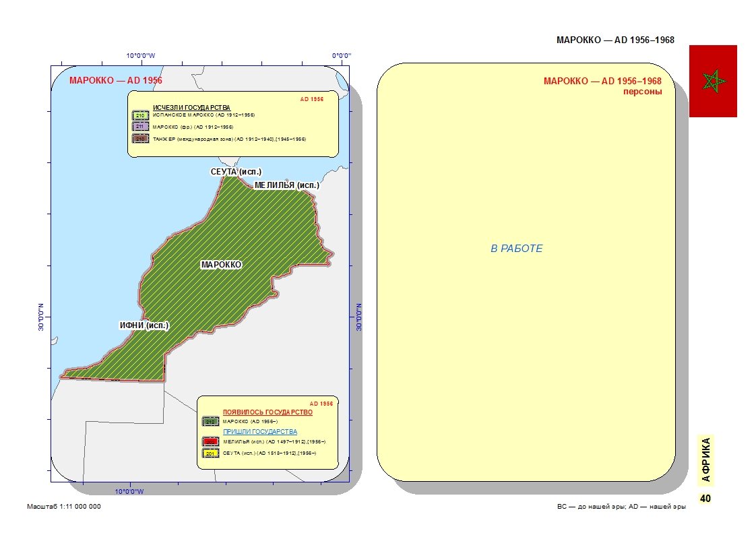Image resolution: width=756 pixels, height=535 pixels.
Task: Click ИСПАНСКОЕ МАРОККО (AD 1912–1956) legend entry
Action: [203, 115]
